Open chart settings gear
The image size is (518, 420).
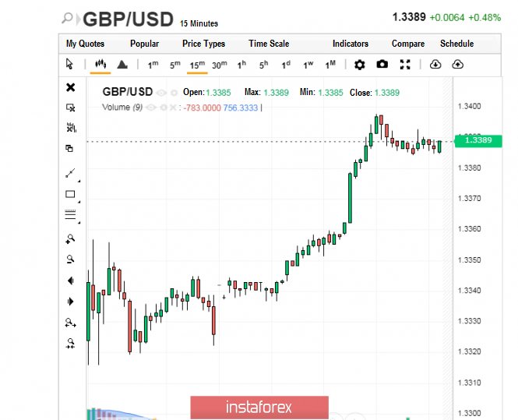pos(359,65)
